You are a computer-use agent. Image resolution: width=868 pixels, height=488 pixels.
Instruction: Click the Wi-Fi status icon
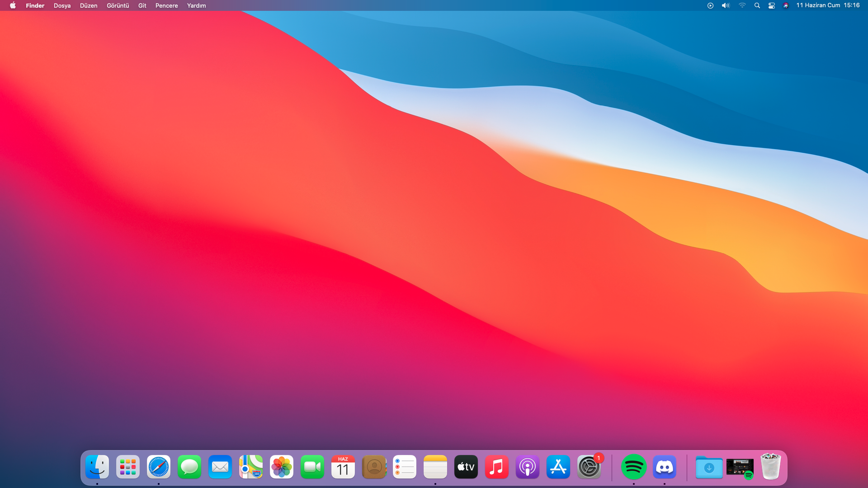[x=742, y=5]
